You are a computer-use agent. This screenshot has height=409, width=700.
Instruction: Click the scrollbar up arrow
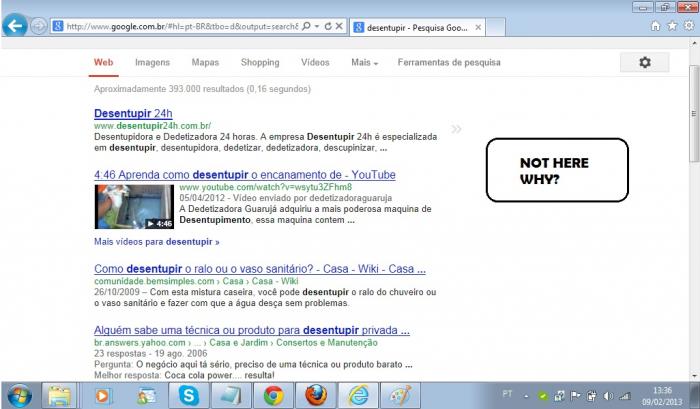pyautogui.click(x=694, y=43)
